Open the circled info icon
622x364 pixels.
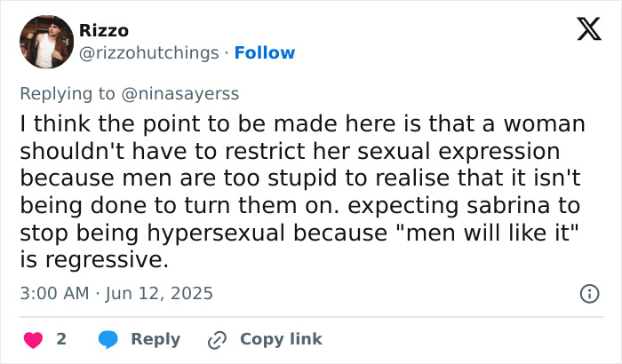click(x=588, y=293)
